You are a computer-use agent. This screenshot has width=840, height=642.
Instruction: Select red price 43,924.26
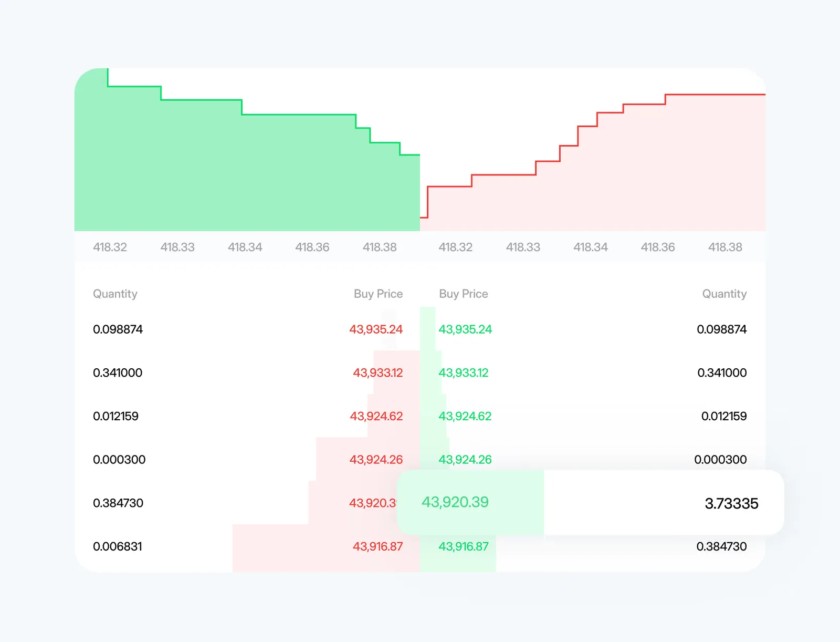pyautogui.click(x=376, y=460)
